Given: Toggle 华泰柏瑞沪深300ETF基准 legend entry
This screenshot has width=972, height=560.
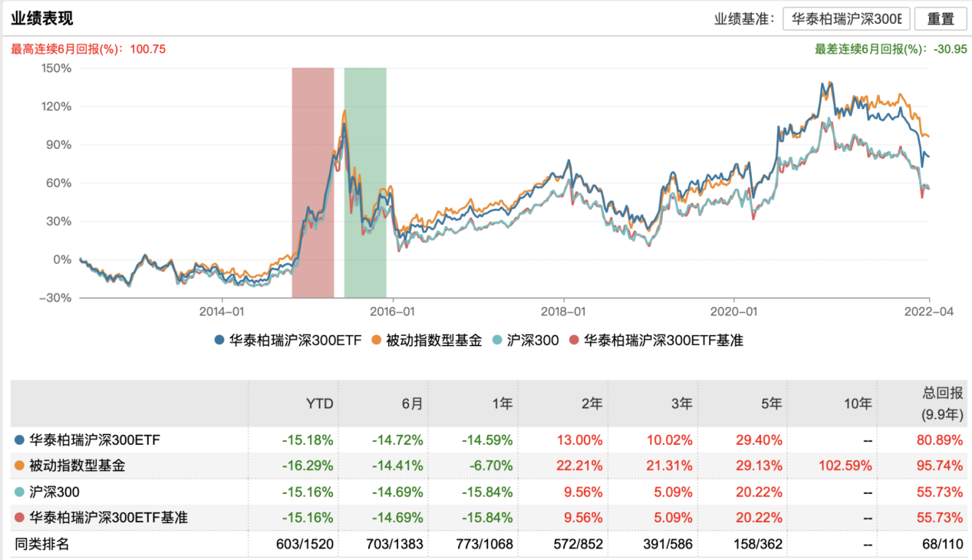Looking at the screenshot, I should (x=657, y=340).
